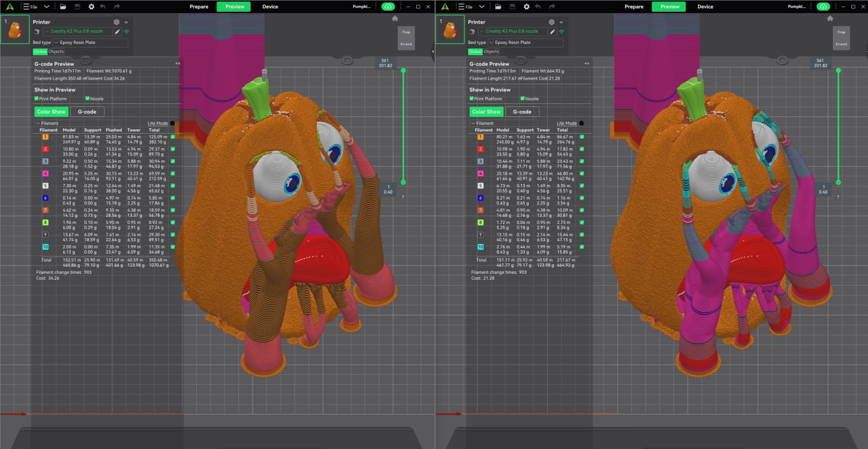Collapse the Filament section in right window

(472, 124)
